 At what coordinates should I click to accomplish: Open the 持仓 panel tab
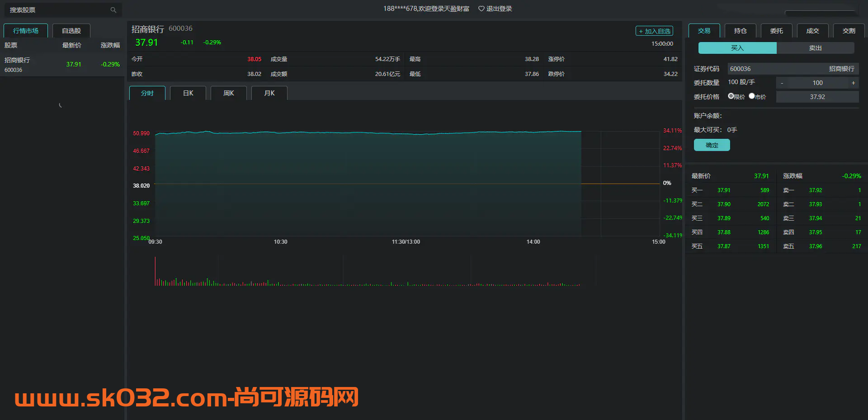coord(741,31)
